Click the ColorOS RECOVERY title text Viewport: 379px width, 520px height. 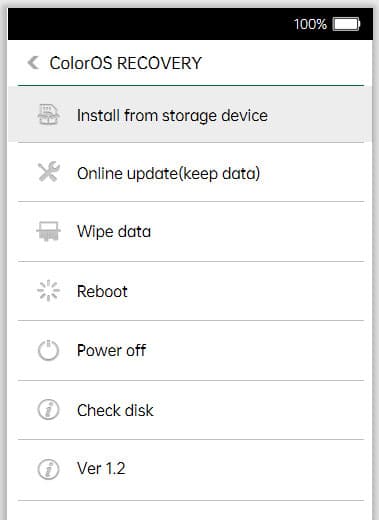[x=126, y=63]
